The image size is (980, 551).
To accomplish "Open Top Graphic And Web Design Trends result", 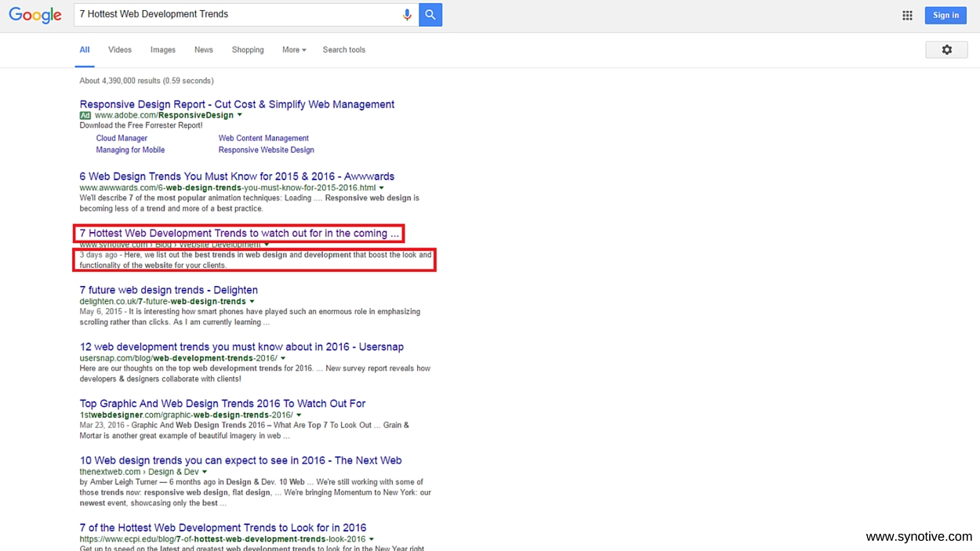I will tap(223, 404).
